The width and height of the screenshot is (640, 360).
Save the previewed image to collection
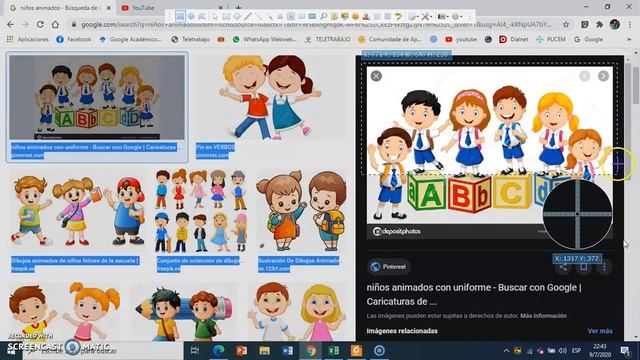pos(584,267)
